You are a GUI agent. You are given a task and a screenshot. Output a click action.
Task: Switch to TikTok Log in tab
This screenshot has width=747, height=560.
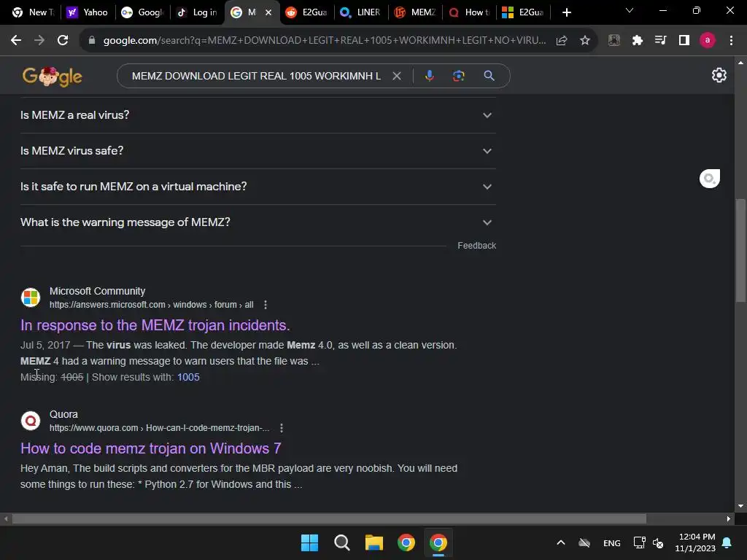[197, 12]
